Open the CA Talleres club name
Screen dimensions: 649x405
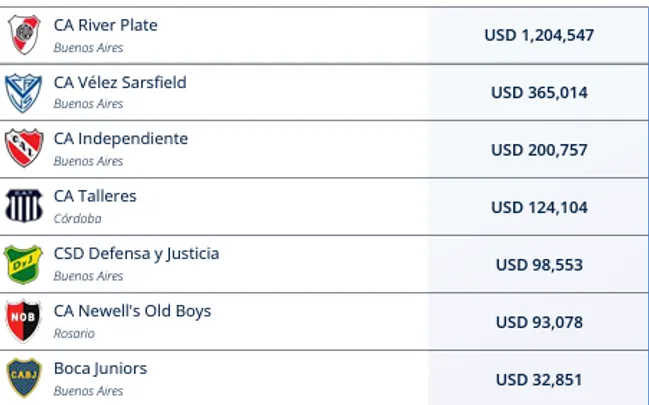(95, 196)
